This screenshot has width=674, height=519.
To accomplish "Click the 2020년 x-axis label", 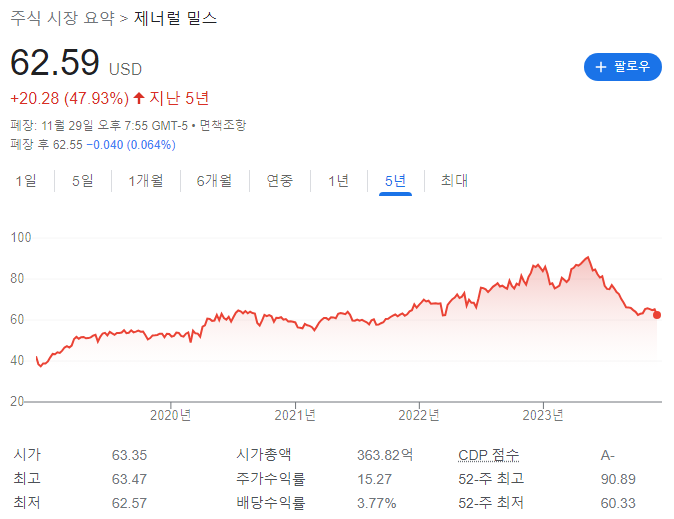I will click(171, 415).
